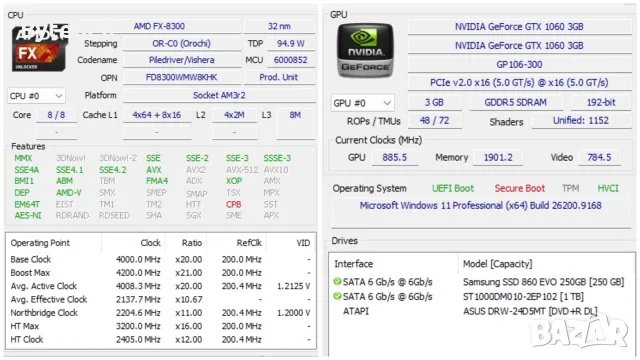Screen dimensions: 640x360
Task: Click L1 cache value 4x64 + 8x16
Action: (x=157, y=115)
